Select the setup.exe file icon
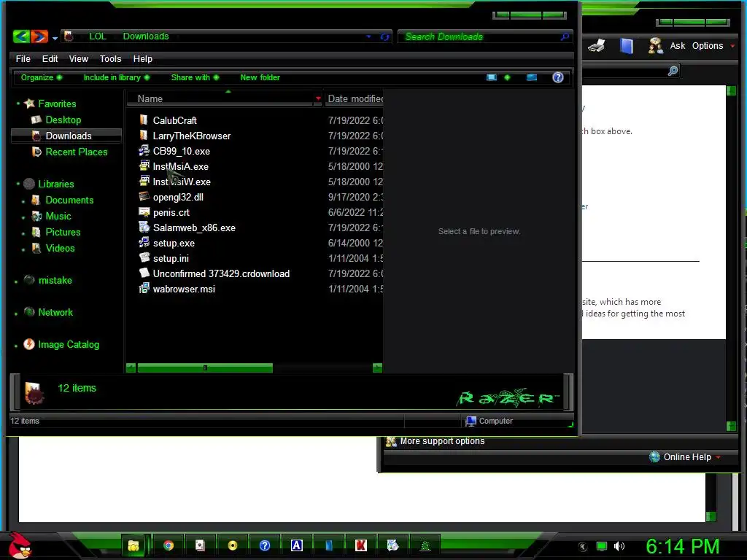747x560 pixels. point(144,243)
